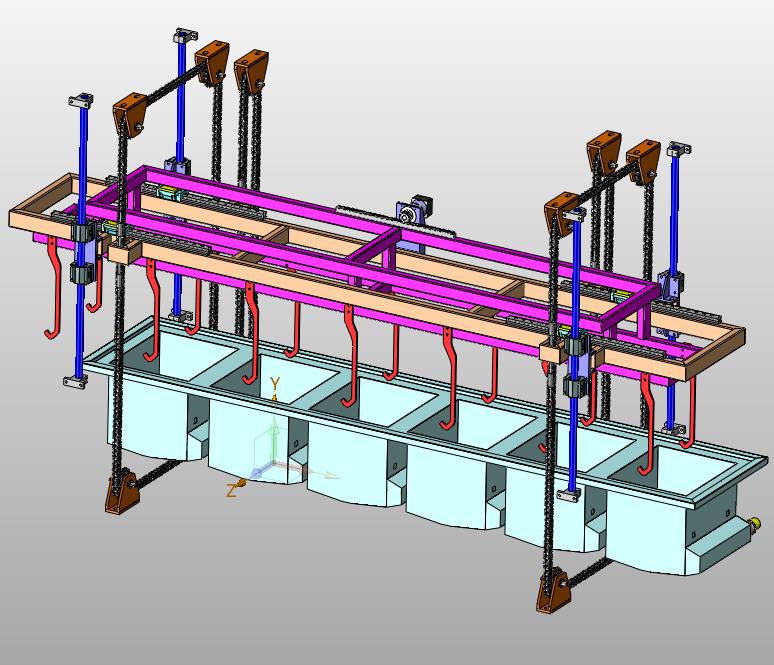
Task: Click the Y axis label of the triad
Action: (275, 383)
